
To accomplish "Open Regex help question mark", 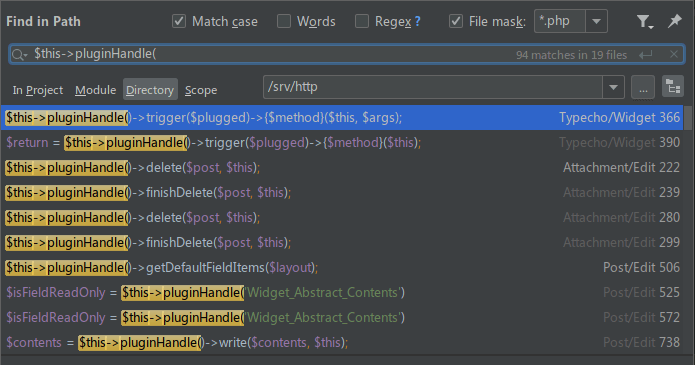I will click(x=417, y=21).
